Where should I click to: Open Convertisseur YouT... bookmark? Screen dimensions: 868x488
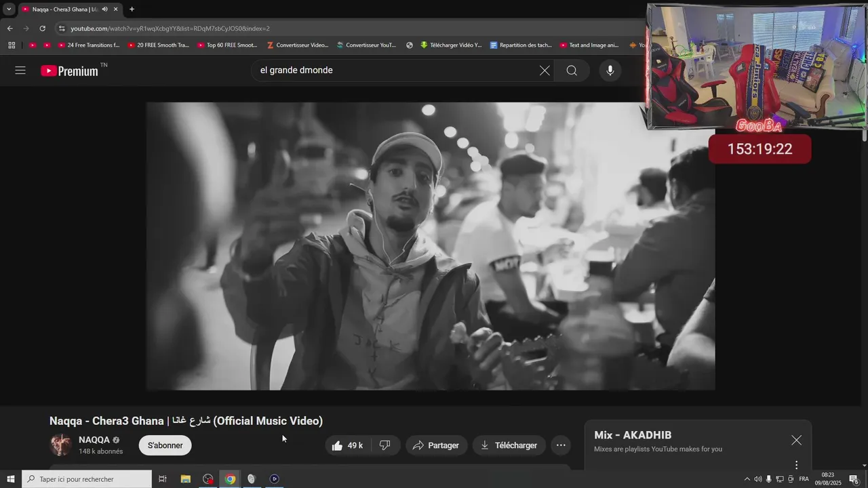366,45
